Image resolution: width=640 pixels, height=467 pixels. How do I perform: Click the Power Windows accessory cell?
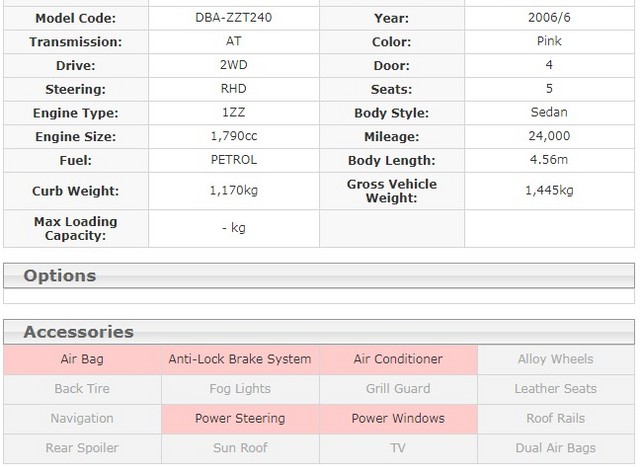point(398,419)
